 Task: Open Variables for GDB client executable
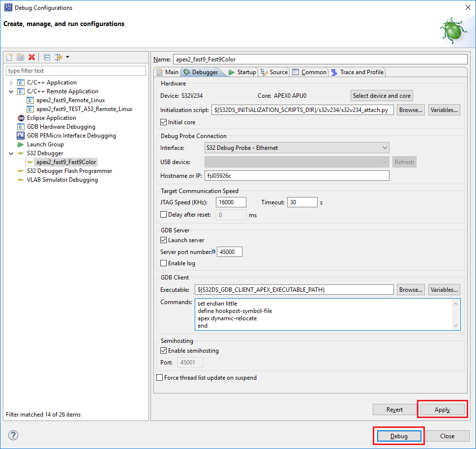[444, 290]
